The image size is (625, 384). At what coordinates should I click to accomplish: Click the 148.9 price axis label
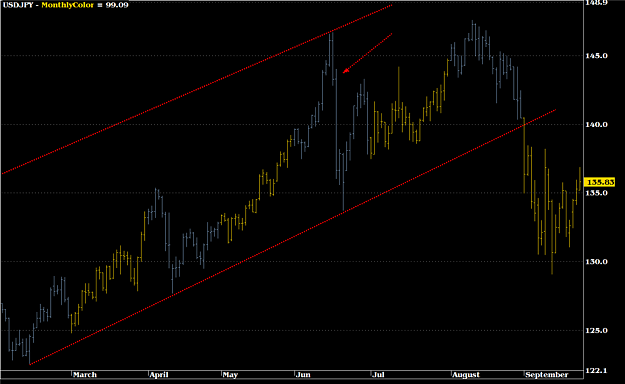(x=596, y=3)
